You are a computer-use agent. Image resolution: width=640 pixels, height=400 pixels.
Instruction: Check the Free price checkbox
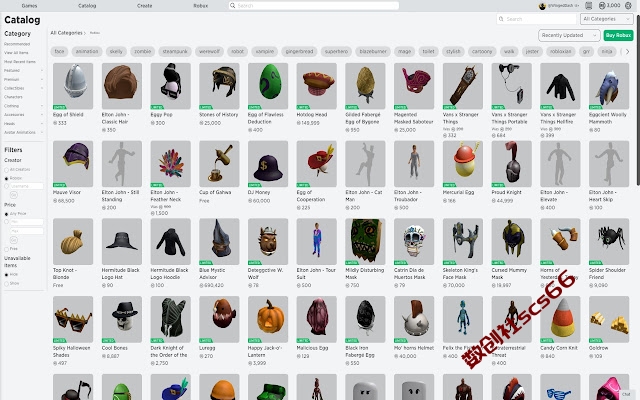click(x=7, y=249)
